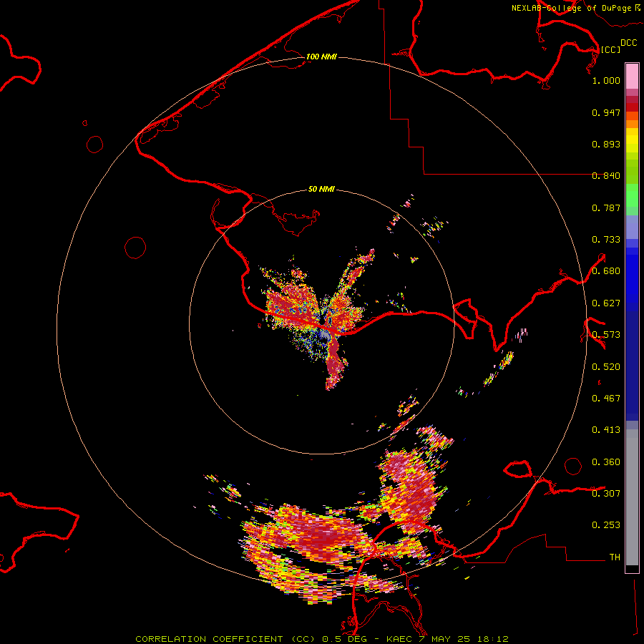Click the 0.413 color scale value
Image resolution: width=644 pixels, height=644 pixels.
tap(606, 430)
